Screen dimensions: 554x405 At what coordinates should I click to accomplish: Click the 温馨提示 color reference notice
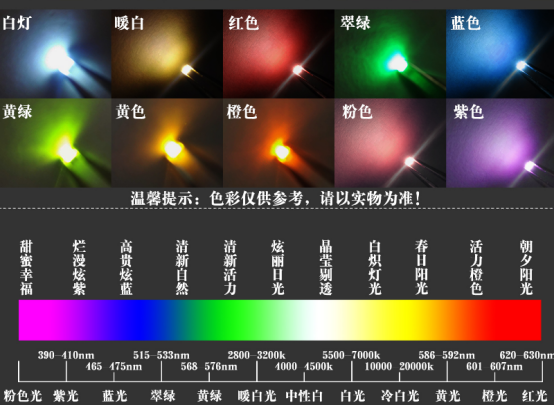(x=276, y=198)
